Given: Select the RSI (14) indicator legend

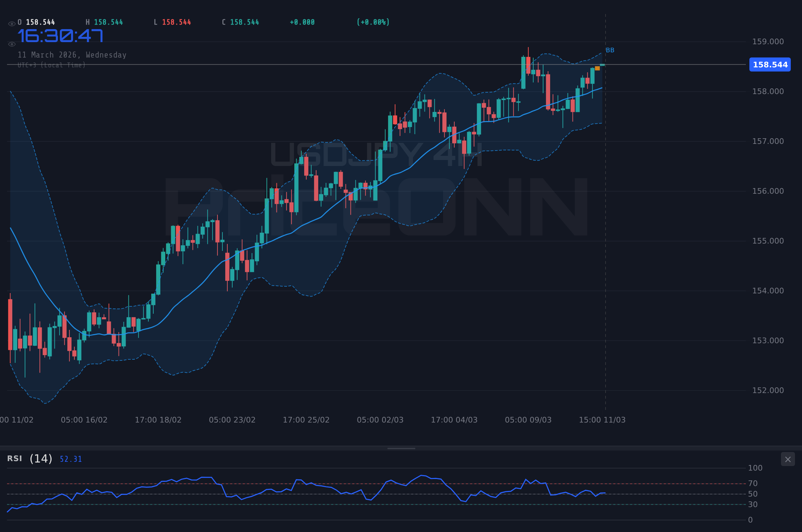Looking at the screenshot, I should [29, 458].
